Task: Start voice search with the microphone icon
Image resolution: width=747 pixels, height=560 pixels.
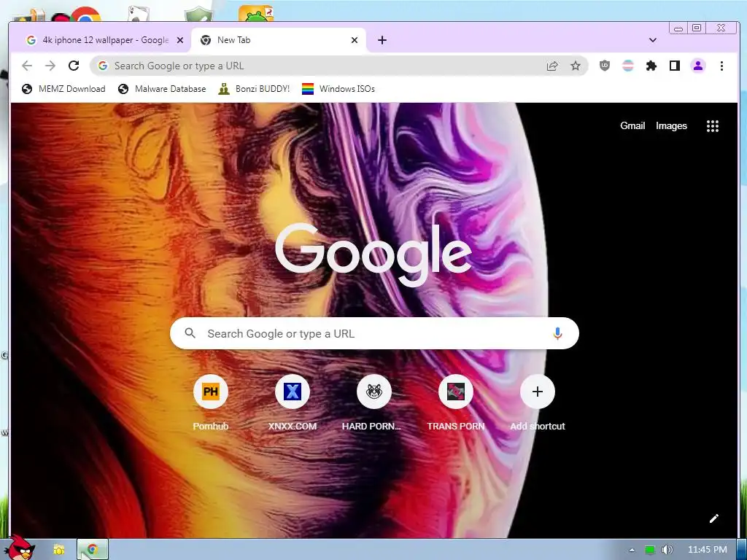Action: click(x=557, y=333)
